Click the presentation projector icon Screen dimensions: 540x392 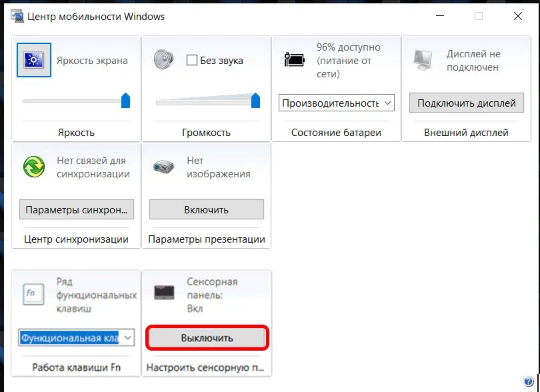tap(163, 166)
